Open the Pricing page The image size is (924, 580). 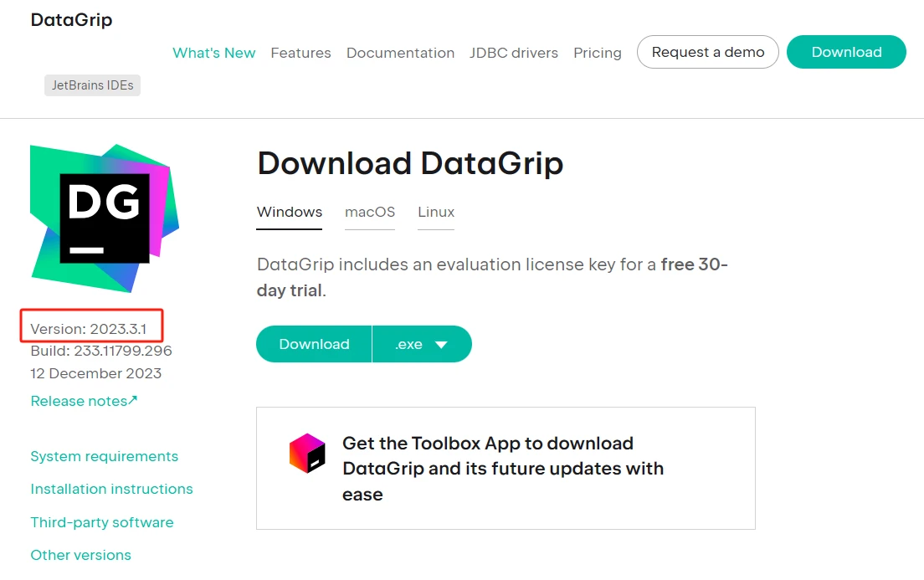(598, 53)
